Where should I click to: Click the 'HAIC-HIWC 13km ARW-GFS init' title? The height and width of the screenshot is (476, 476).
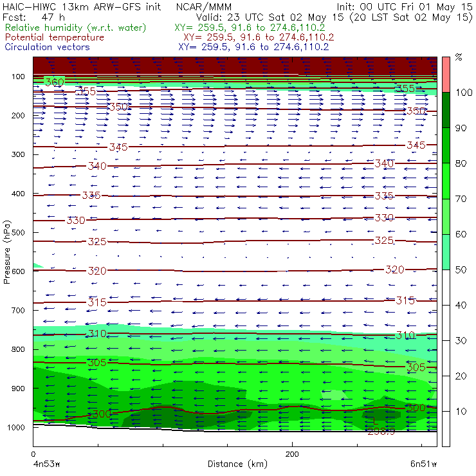pyautogui.click(x=82, y=6)
